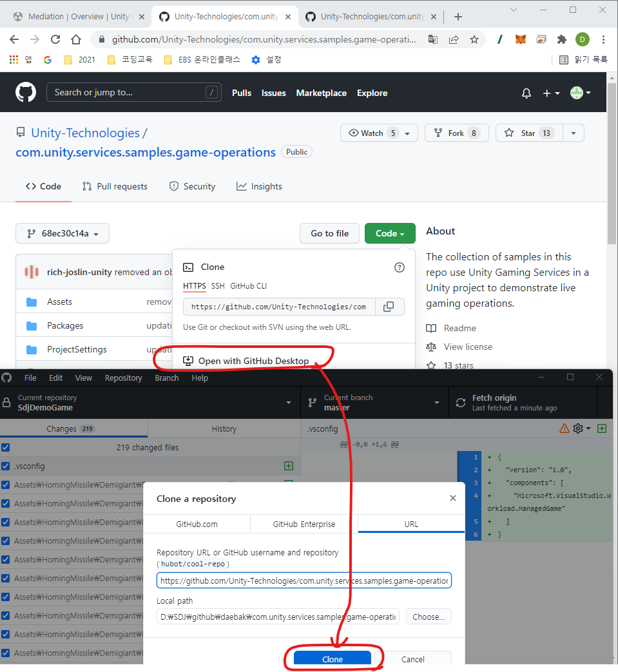Open the create new plus dropdown
The width and height of the screenshot is (618, 672).
(551, 93)
